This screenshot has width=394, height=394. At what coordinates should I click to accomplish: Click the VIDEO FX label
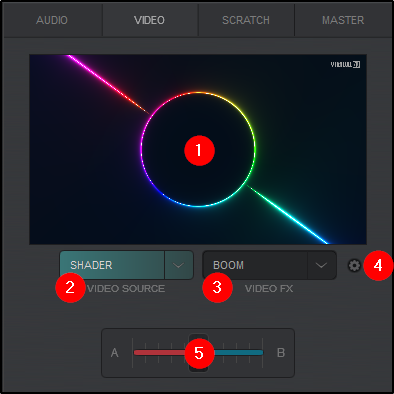(269, 289)
